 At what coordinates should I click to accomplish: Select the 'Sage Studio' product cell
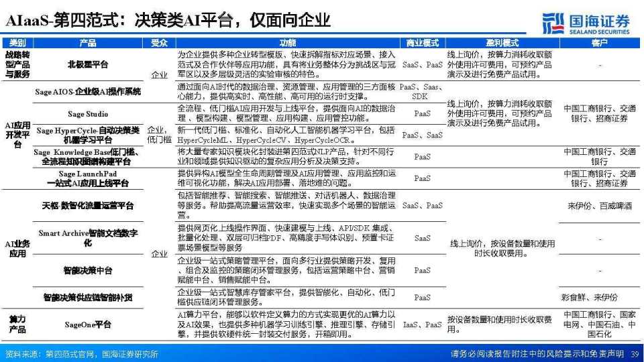pos(87,114)
